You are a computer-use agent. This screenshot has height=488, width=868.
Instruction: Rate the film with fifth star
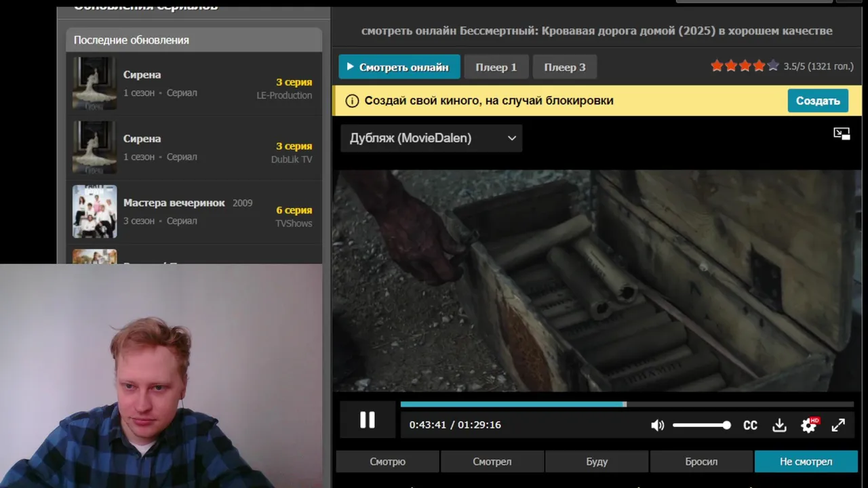pos(773,66)
